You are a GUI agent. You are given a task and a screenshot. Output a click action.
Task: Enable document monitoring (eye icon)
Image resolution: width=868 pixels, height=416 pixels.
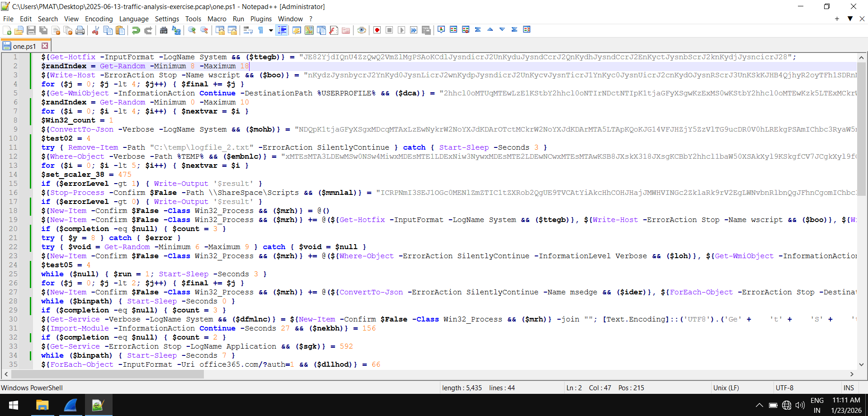[x=362, y=30]
